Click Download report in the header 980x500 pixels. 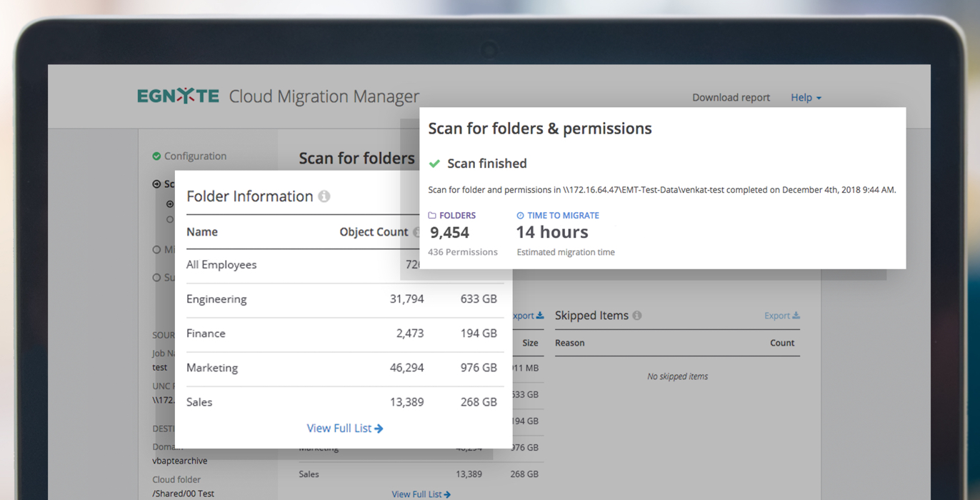pyautogui.click(x=731, y=98)
